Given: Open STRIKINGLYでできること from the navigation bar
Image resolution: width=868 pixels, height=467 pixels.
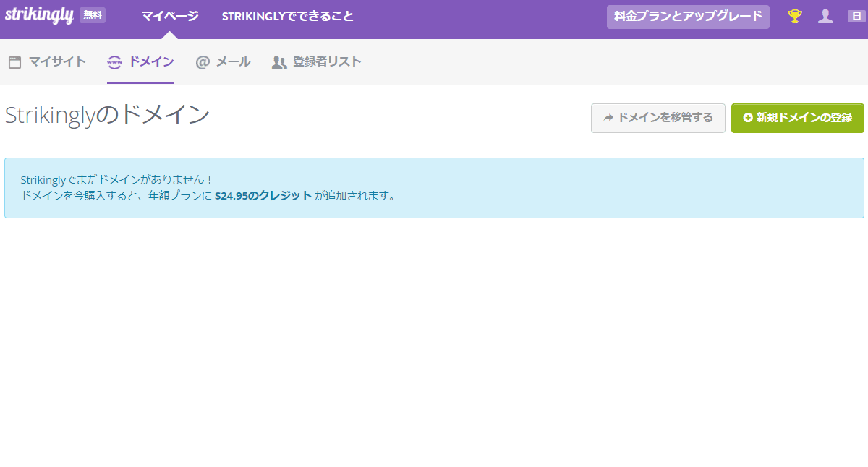Looking at the screenshot, I should point(287,15).
